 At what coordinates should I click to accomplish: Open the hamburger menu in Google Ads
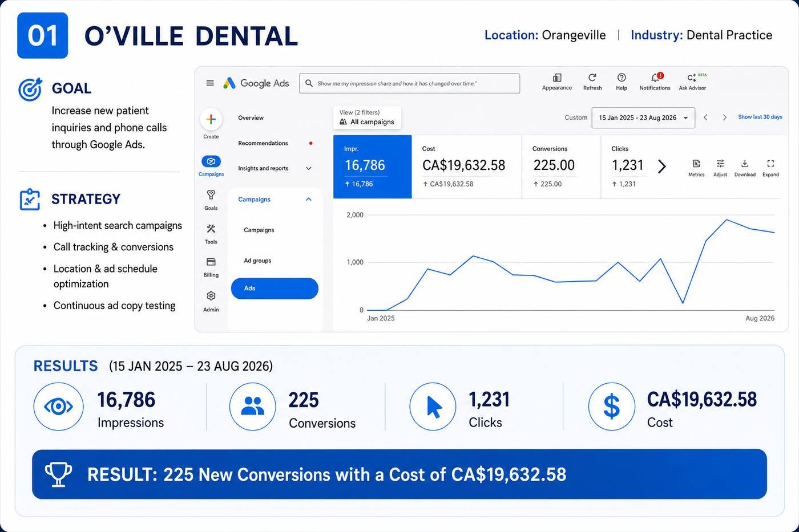click(210, 83)
